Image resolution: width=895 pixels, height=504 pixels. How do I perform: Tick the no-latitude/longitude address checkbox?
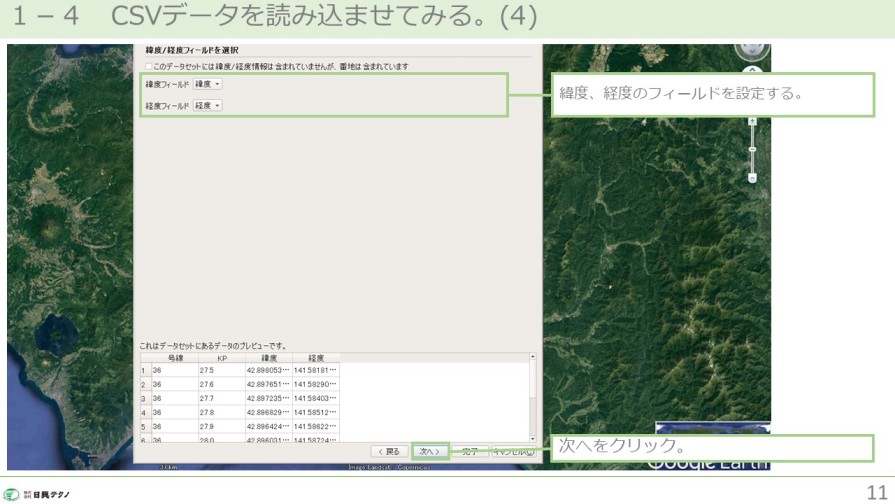click(x=148, y=66)
